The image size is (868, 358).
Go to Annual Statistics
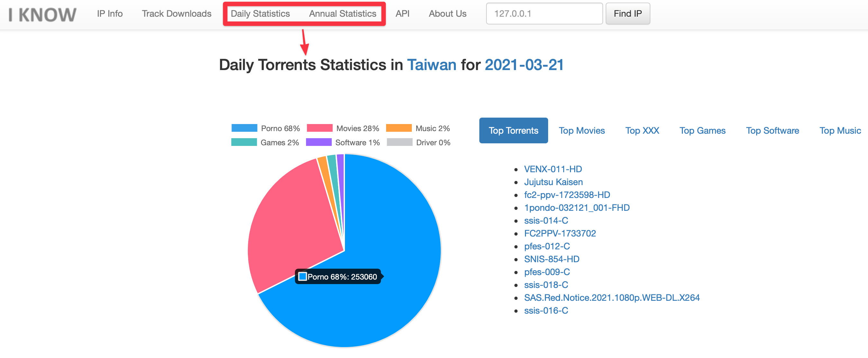click(342, 13)
